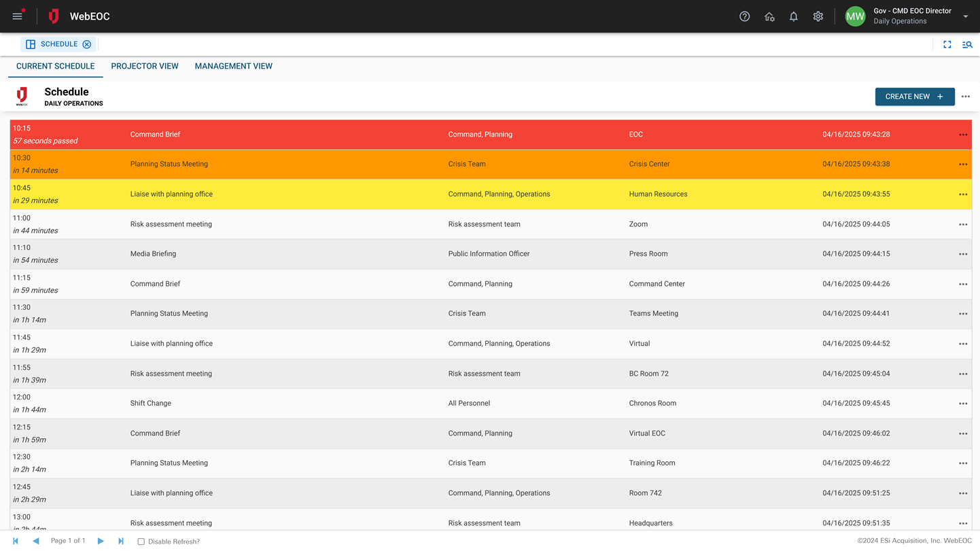Click the hamburger menu icon
The height and width of the screenshot is (551, 980).
click(17, 16)
